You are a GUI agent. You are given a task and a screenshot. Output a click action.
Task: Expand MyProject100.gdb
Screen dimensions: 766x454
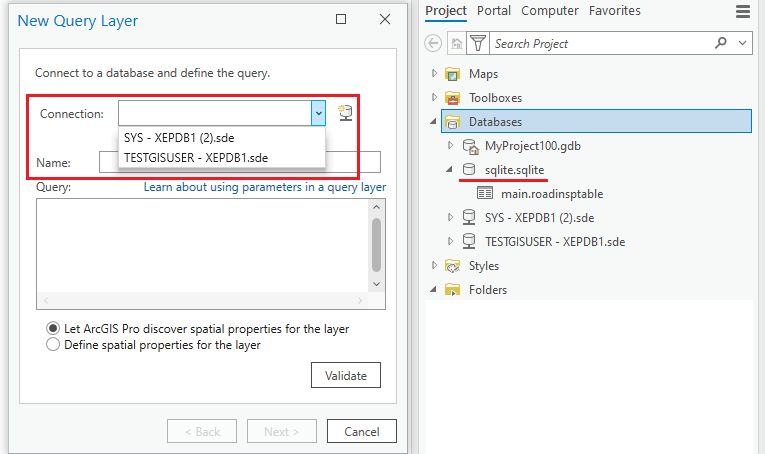click(450, 145)
